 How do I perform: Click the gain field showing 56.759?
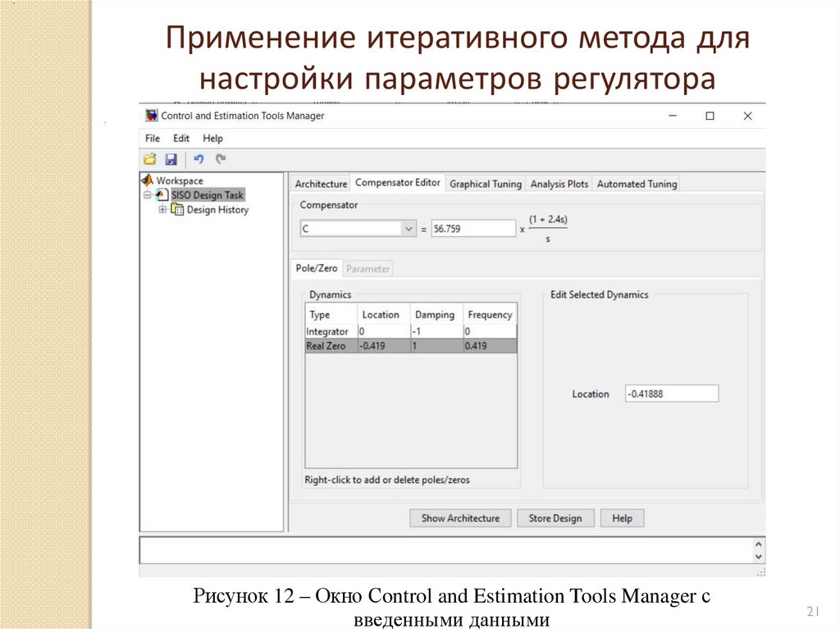[x=473, y=229]
